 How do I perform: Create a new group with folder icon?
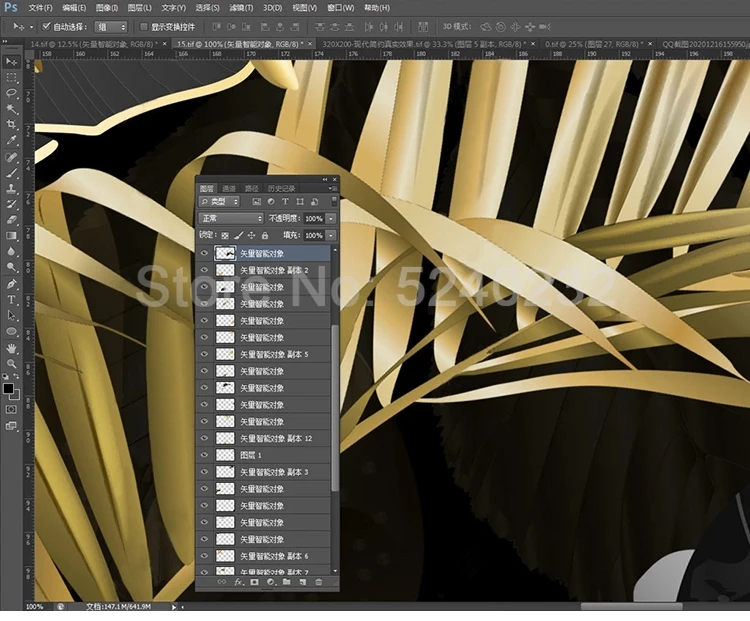point(286,581)
